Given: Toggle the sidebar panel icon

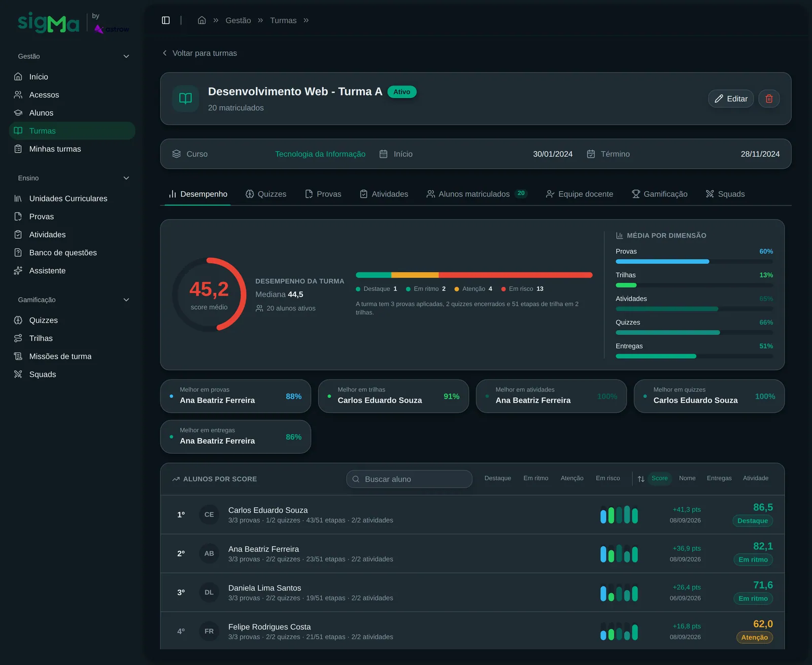Looking at the screenshot, I should [165, 20].
